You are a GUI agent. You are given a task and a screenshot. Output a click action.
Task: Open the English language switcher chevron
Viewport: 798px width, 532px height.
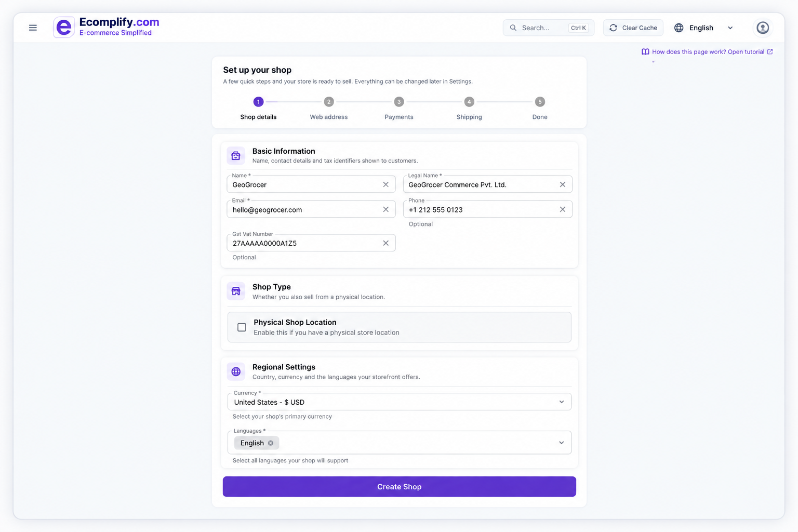point(730,28)
